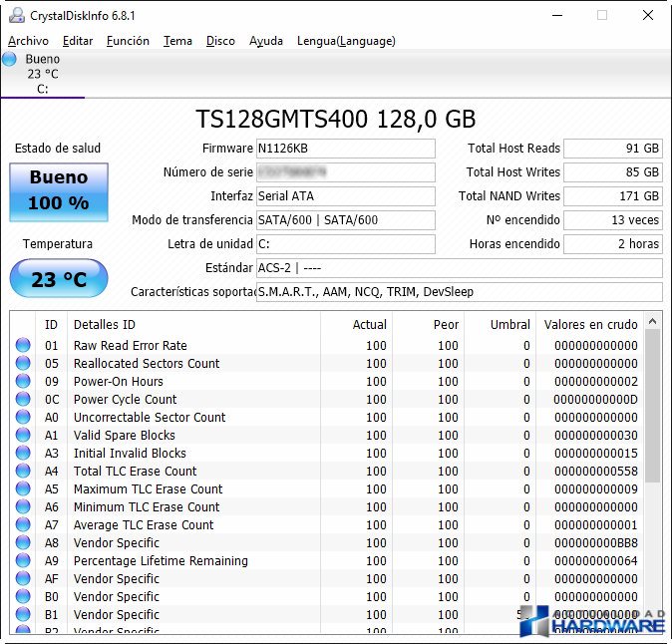Open the Lengua(Language) menu
672x644 pixels.
(x=346, y=41)
